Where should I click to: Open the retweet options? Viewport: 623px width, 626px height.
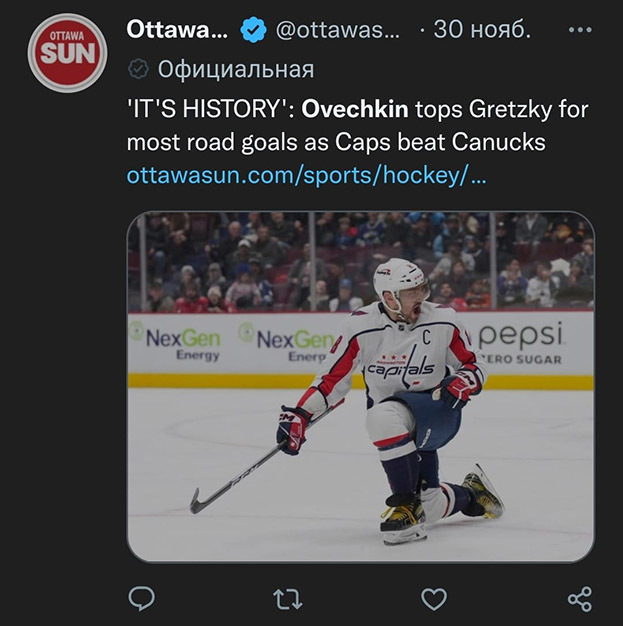point(288,598)
